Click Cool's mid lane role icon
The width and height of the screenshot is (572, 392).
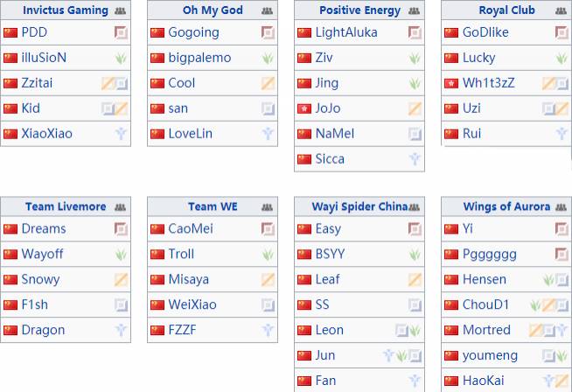click(x=268, y=83)
